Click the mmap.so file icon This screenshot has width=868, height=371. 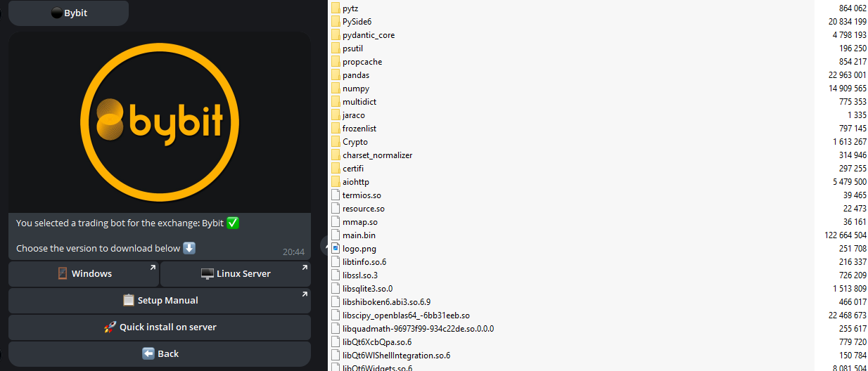(x=336, y=222)
